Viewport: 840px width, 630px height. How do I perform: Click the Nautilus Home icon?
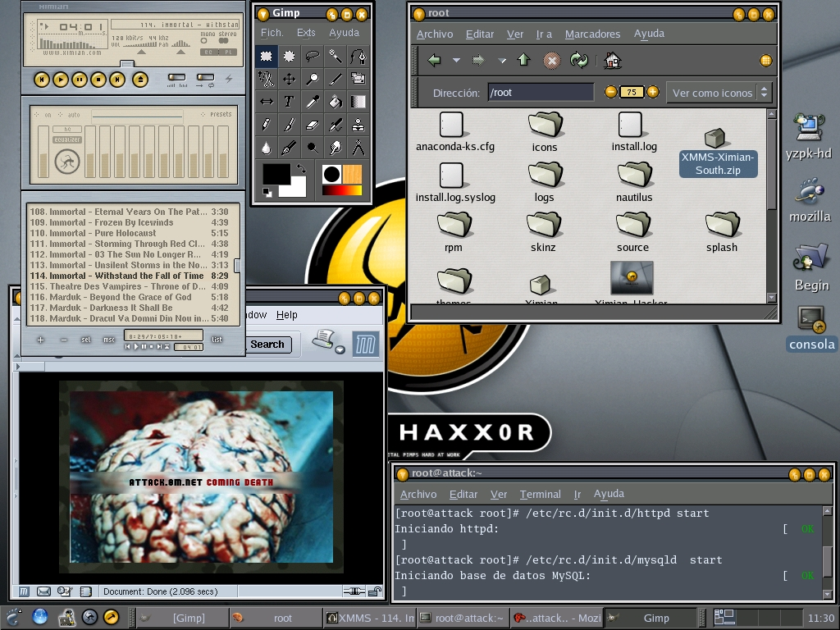pyautogui.click(x=612, y=60)
